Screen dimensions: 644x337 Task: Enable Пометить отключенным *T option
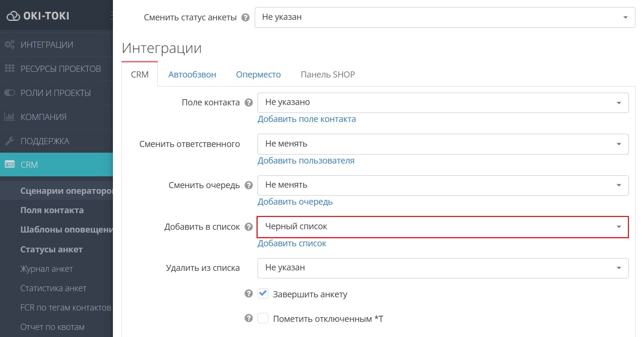click(263, 318)
